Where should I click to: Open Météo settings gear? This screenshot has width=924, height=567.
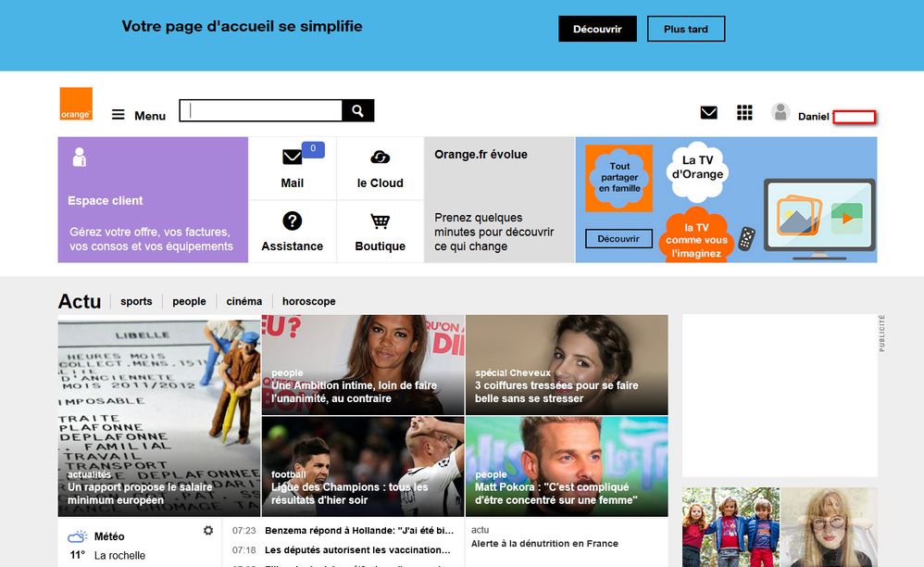(x=208, y=531)
